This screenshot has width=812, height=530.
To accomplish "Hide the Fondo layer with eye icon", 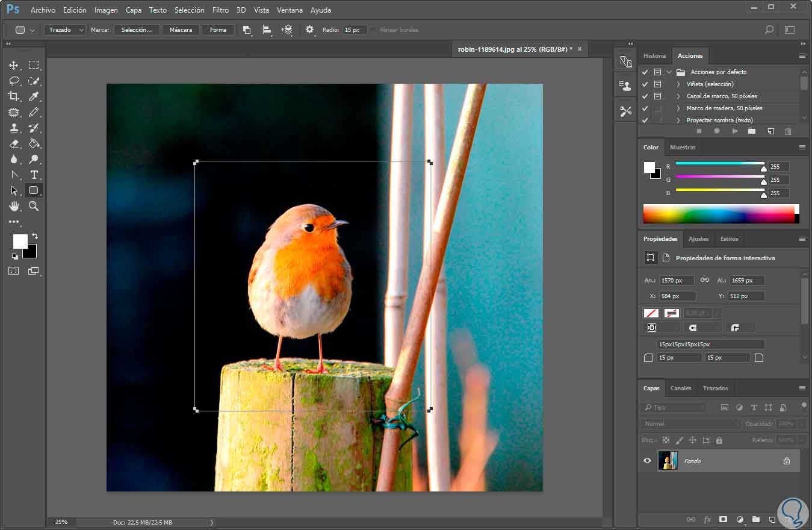I will [647, 461].
